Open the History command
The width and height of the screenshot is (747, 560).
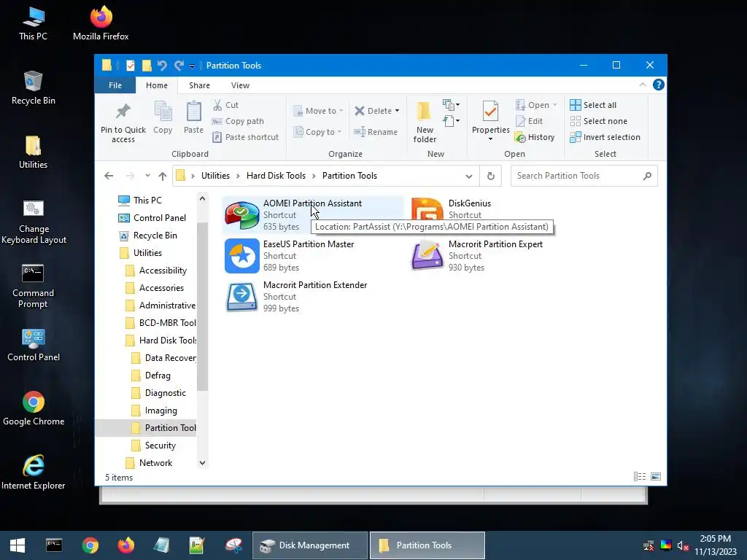(x=535, y=137)
